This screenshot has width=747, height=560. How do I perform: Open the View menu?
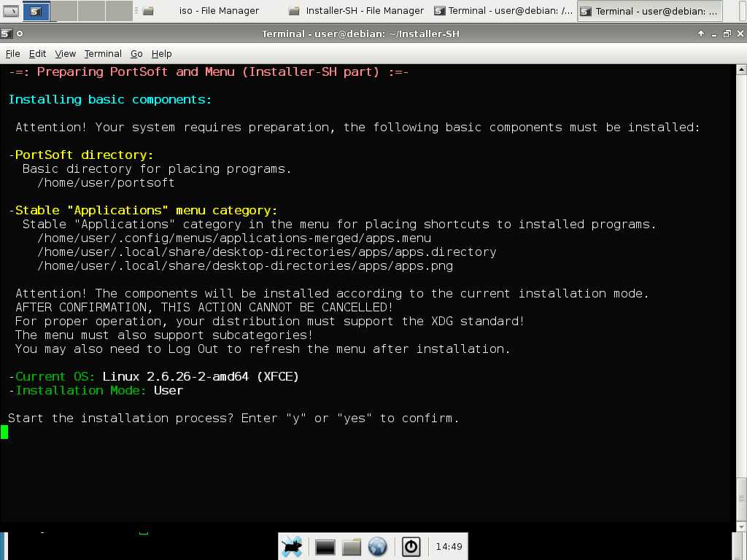tap(65, 54)
